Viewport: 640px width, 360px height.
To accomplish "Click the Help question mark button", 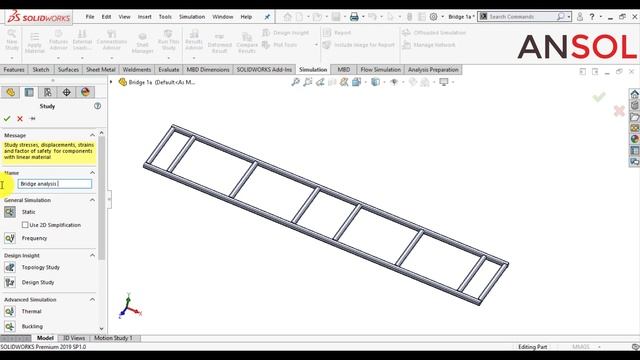I will (x=592, y=17).
